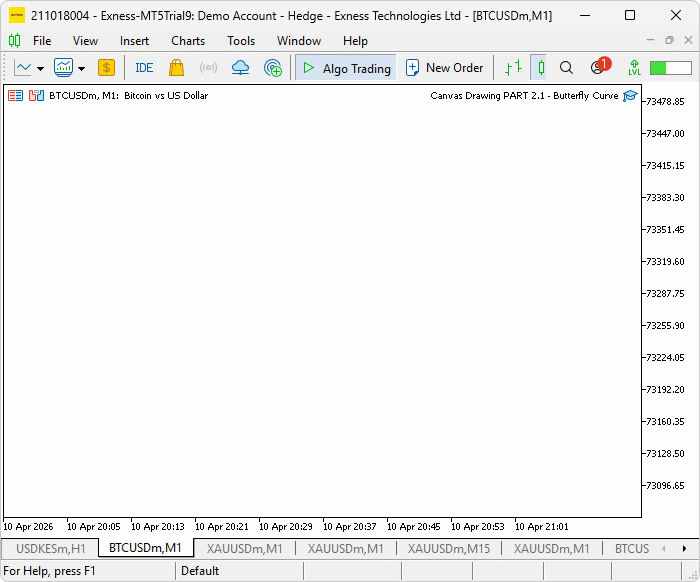Click the depth of market chart icon
Viewport: 700px width, 582px height.
click(x=36, y=96)
